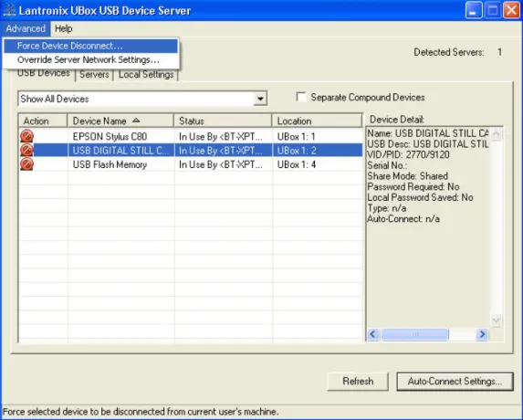Click status cell of EPSON Stylus C80

pos(221,136)
